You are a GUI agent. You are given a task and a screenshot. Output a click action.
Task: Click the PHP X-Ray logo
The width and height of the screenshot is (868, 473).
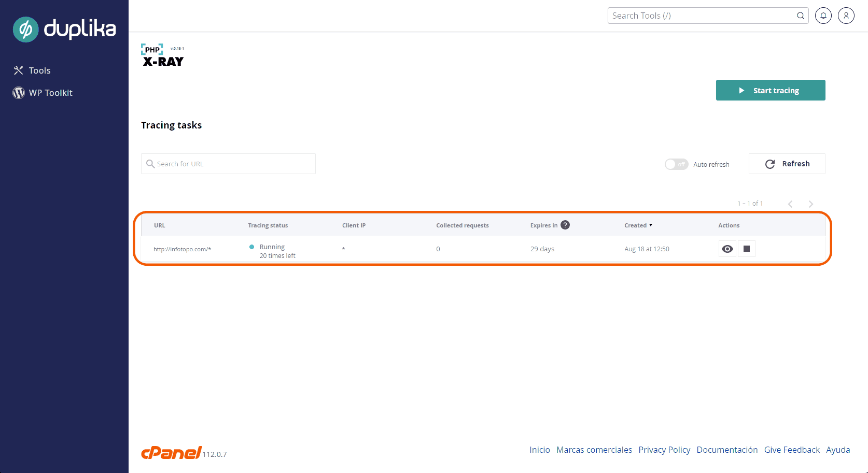[163, 56]
